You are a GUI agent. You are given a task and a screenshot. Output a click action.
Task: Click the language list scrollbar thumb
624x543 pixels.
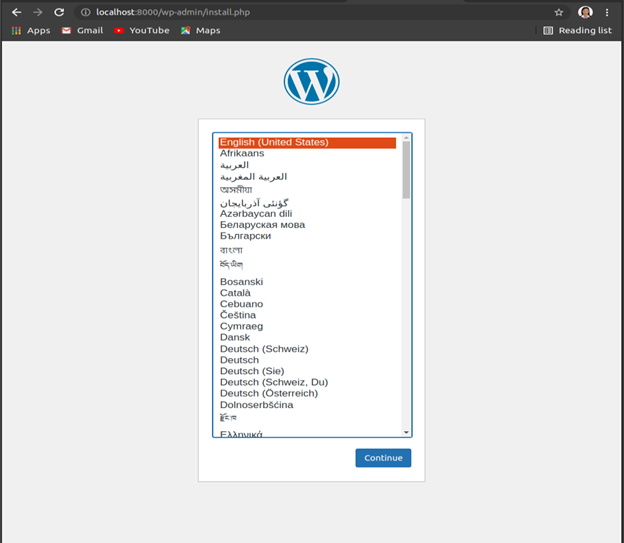pos(406,170)
